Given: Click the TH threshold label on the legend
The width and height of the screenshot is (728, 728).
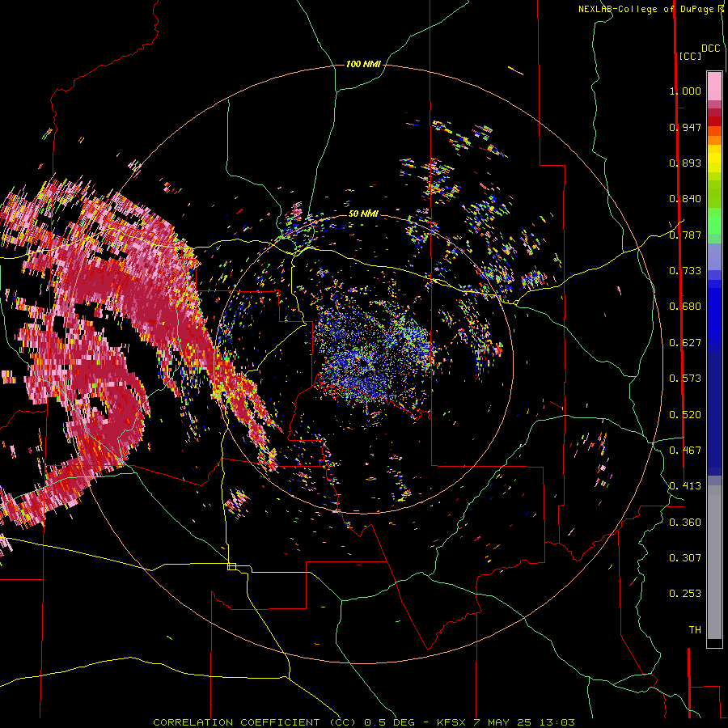Looking at the screenshot, I should [695, 630].
